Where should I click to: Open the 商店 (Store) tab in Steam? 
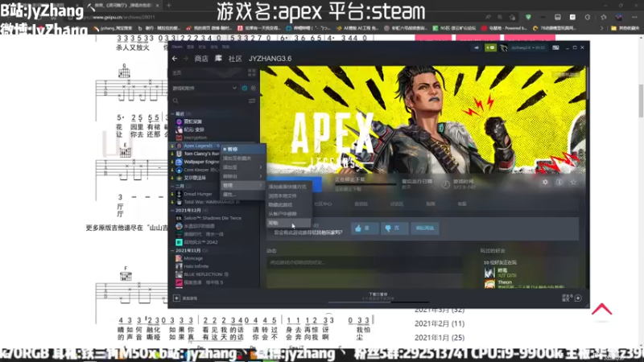200,59
